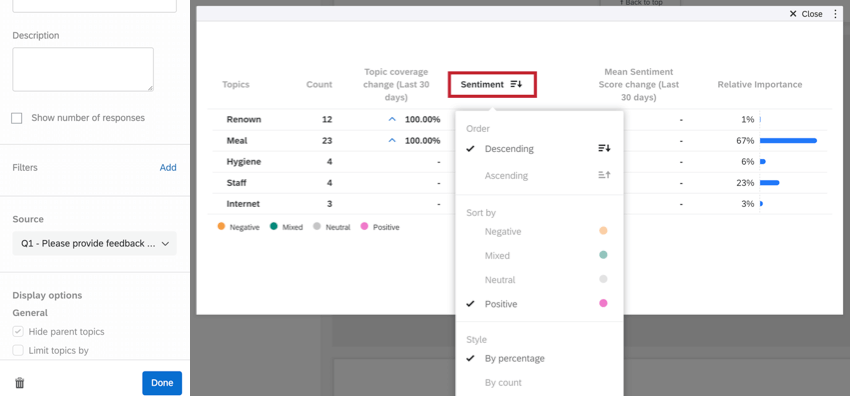Open the Sentiment column sort dropdown

pos(492,85)
